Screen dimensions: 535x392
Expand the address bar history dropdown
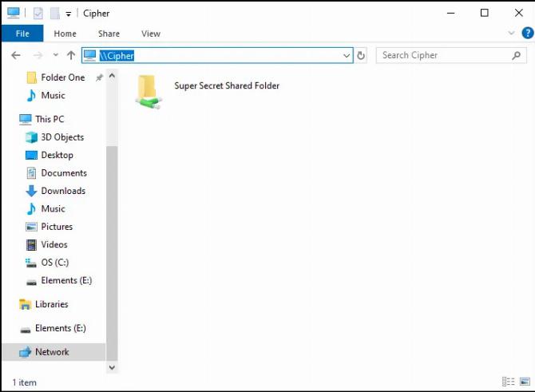pyautogui.click(x=347, y=55)
